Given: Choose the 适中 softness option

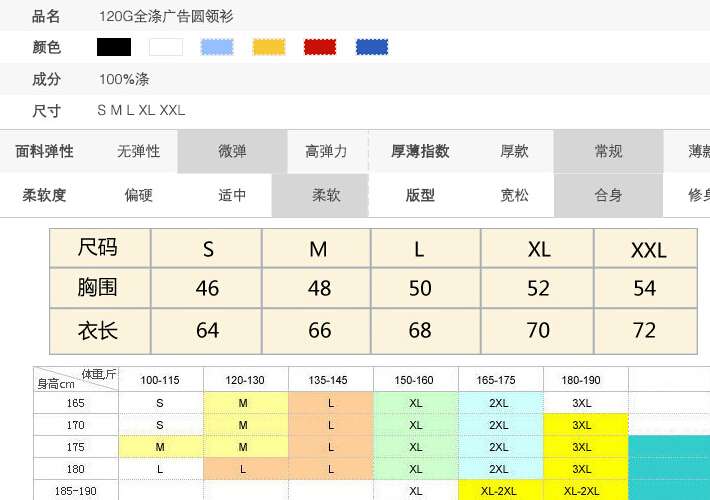Looking at the screenshot, I should [232, 196].
